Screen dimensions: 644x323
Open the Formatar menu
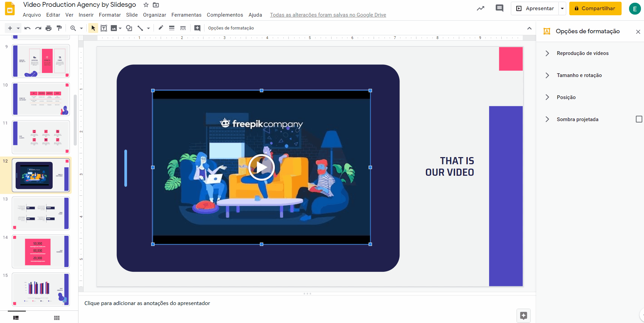coord(110,15)
